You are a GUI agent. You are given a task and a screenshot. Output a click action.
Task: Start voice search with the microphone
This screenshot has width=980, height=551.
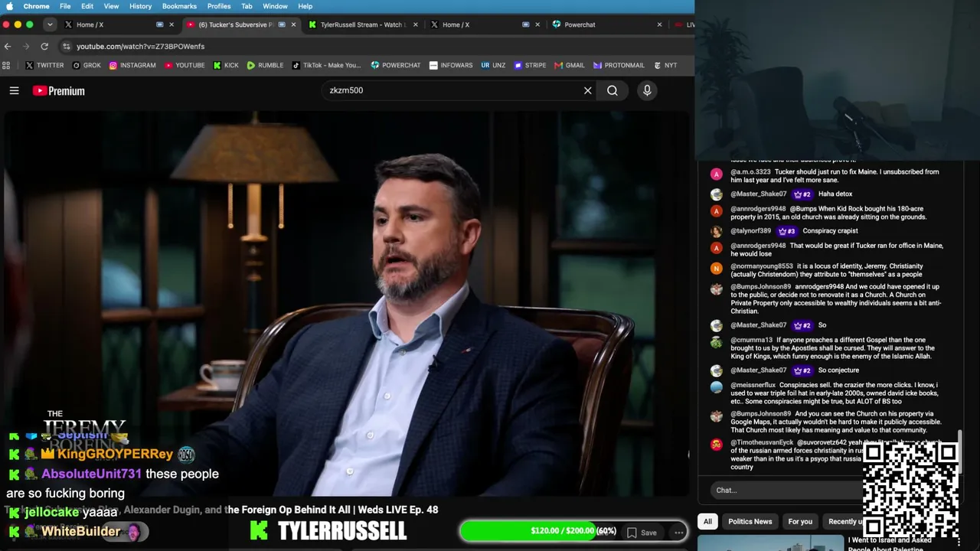coord(647,90)
